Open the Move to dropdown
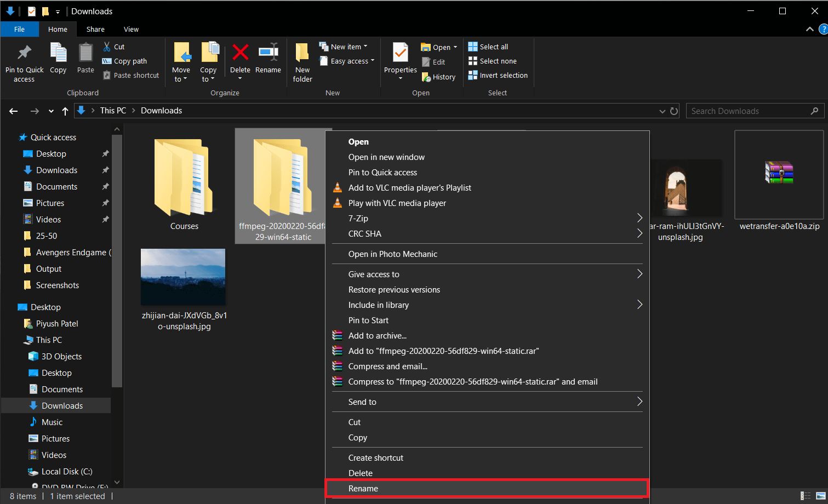Viewport: 828px width, 504px height. pyautogui.click(x=181, y=62)
